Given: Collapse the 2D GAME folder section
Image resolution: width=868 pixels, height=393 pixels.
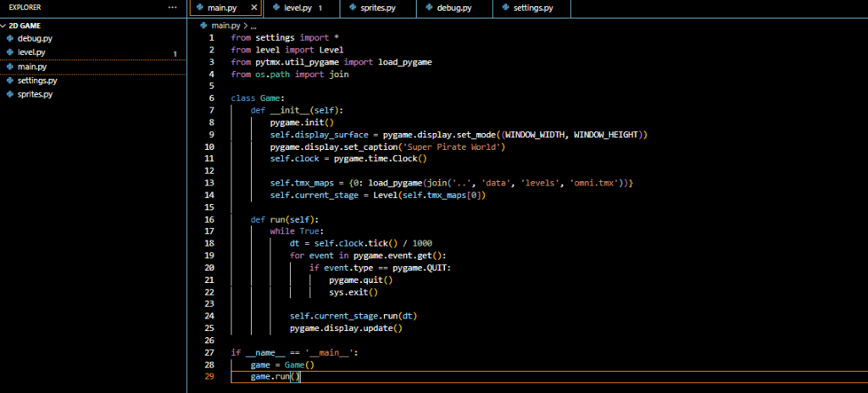Looking at the screenshot, I should (x=25, y=25).
